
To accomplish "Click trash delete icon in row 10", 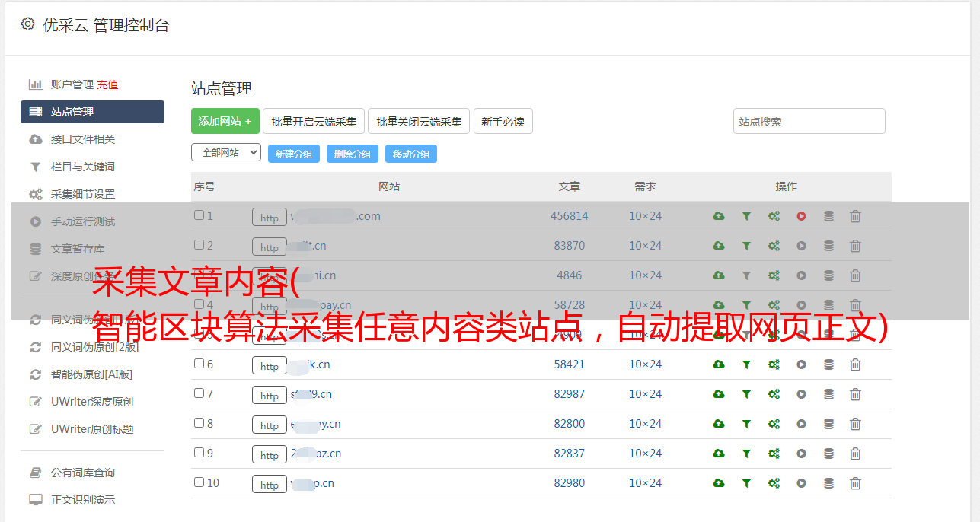I will 855,483.
